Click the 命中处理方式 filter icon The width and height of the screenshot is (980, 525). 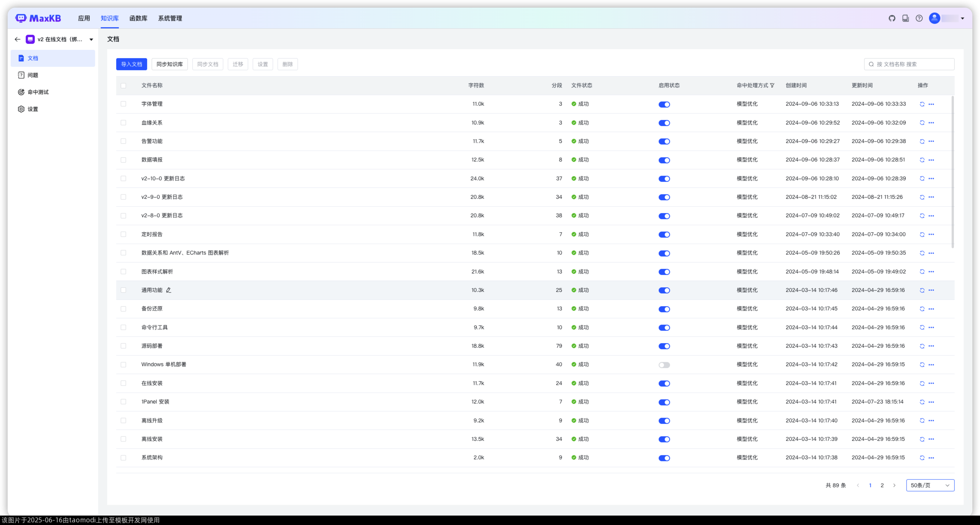point(772,86)
